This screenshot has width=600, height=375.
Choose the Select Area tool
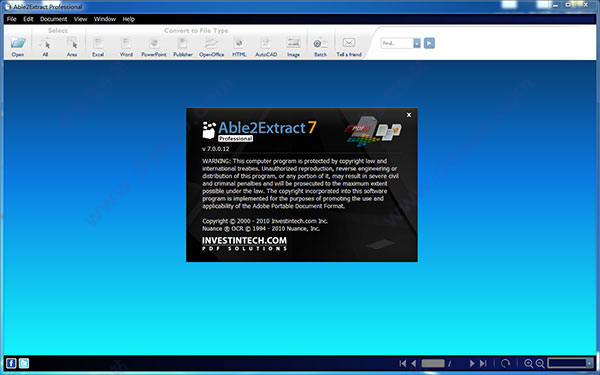coord(72,47)
